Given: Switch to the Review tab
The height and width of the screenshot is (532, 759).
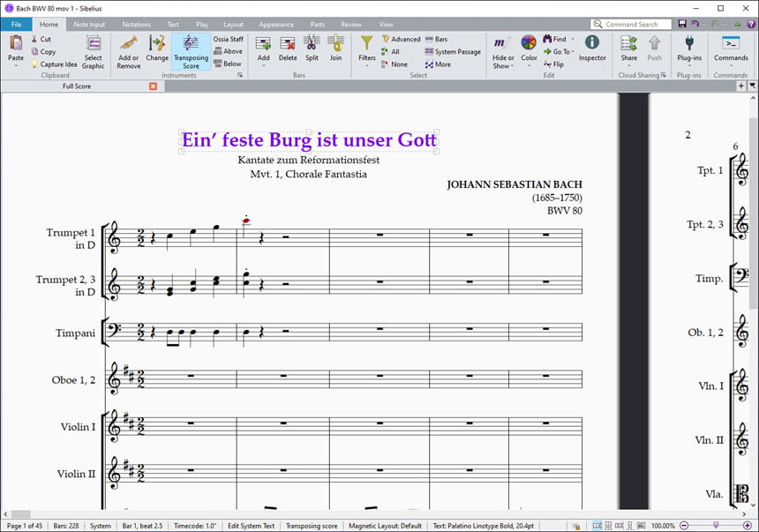Looking at the screenshot, I should (351, 24).
